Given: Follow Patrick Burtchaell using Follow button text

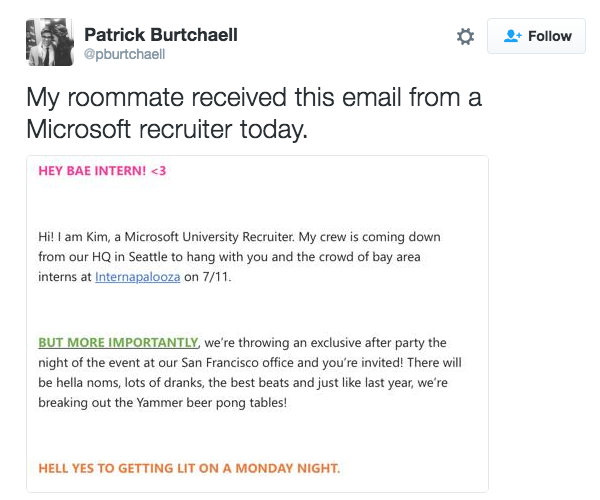Looking at the screenshot, I should click(x=550, y=36).
